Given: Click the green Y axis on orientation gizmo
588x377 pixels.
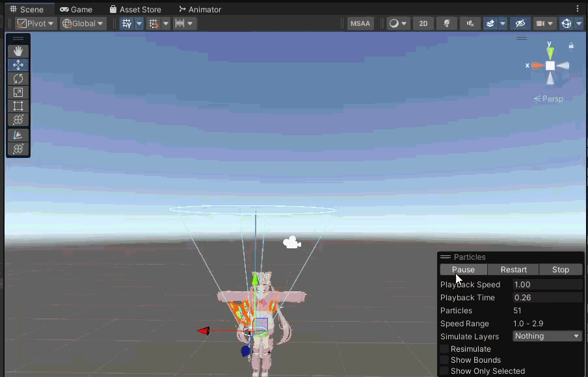Looking at the screenshot, I should point(550,52).
